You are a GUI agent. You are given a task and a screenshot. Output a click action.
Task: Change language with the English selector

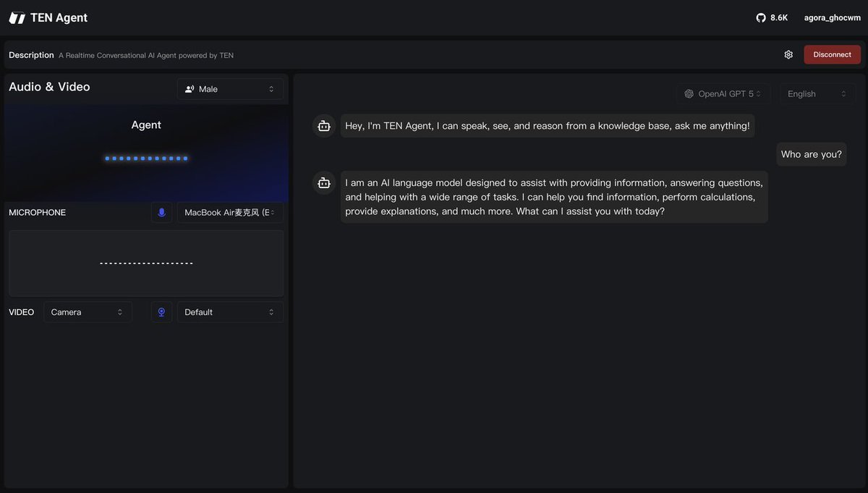click(x=817, y=93)
